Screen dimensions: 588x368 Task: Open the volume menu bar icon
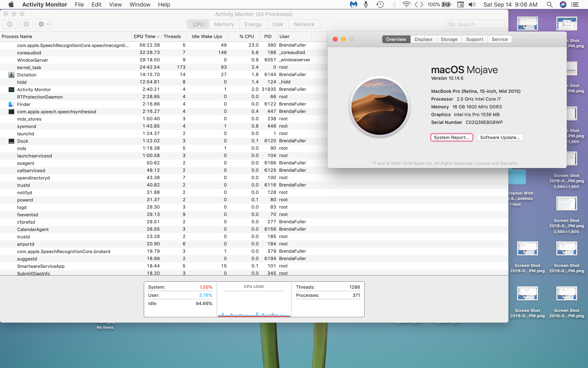[472, 4]
